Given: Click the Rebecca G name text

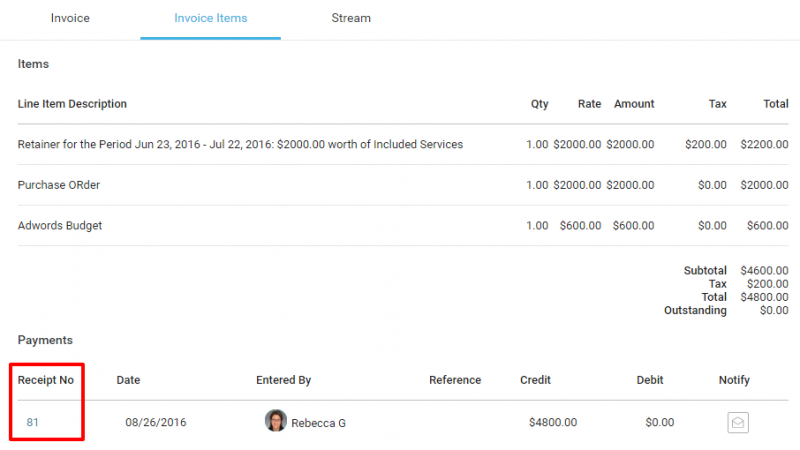Looking at the screenshot, I should point(318,423).
